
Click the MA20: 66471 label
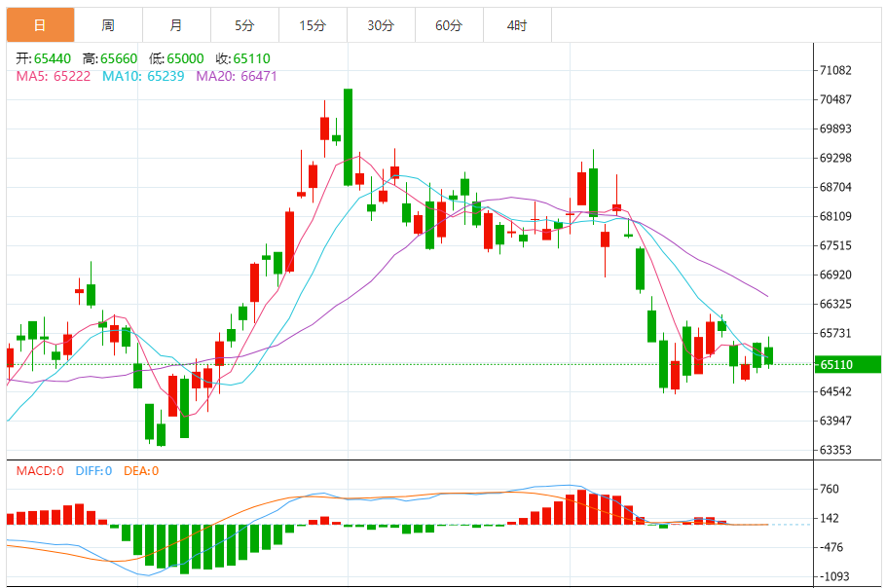237,76
